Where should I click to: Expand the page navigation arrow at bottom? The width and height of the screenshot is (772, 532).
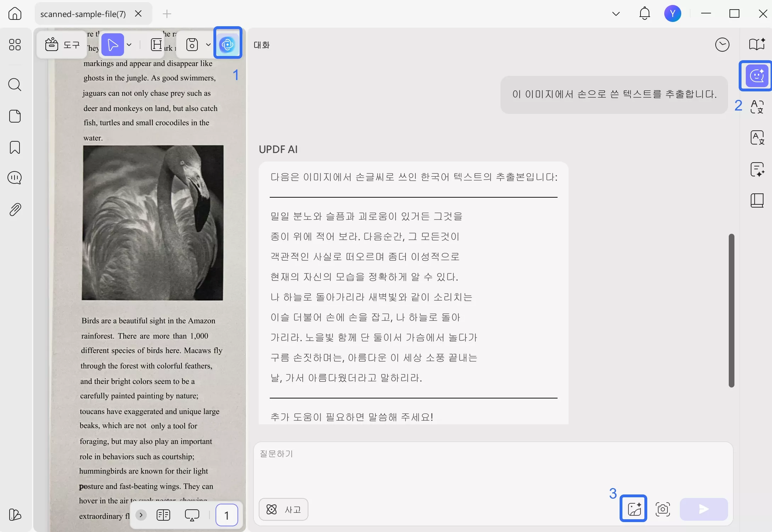coord(141,515)
